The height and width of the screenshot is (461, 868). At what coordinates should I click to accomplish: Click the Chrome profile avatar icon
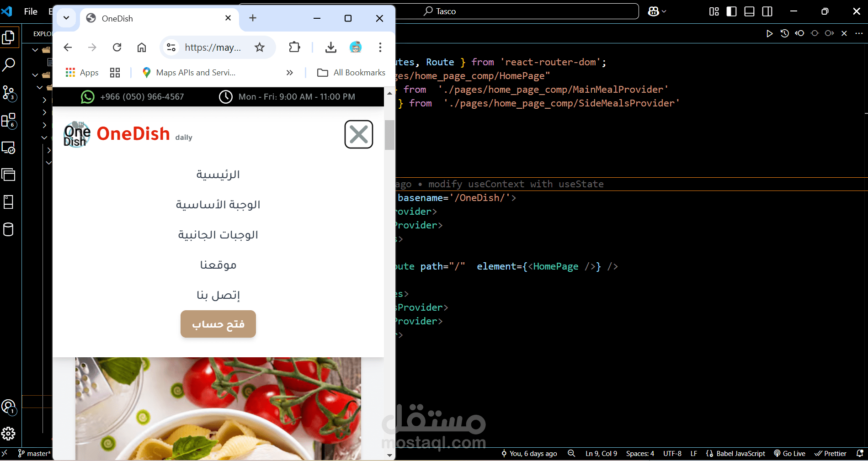click(x=356, y=47)
